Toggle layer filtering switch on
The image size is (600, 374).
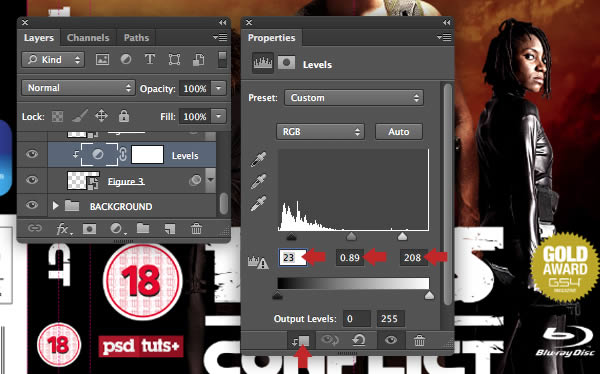(x=222, y=60)
